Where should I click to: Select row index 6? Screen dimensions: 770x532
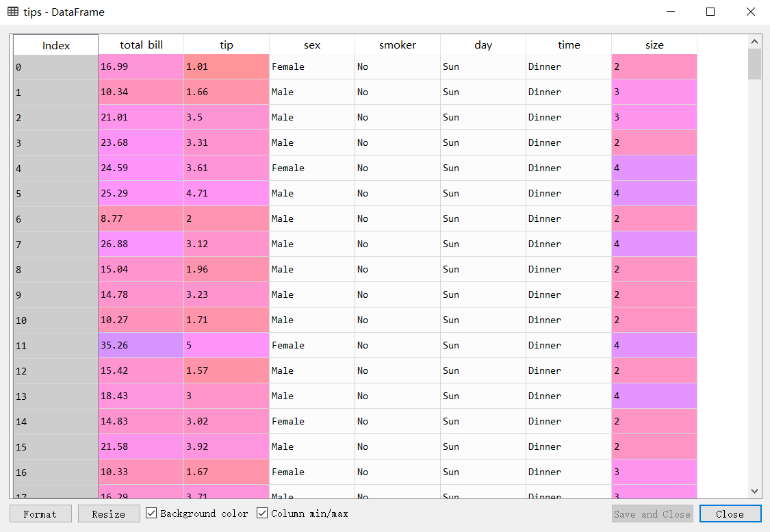click(x=56, y=218)
